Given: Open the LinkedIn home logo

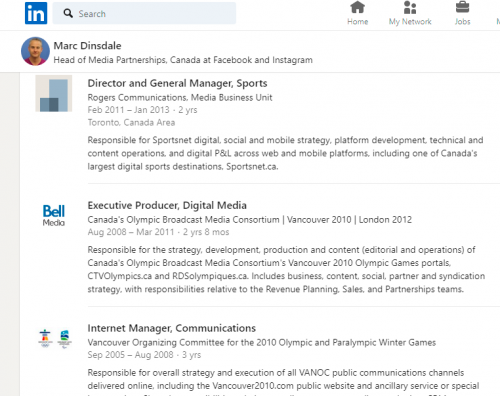Looking at the screenshot, I should point(36,13).
